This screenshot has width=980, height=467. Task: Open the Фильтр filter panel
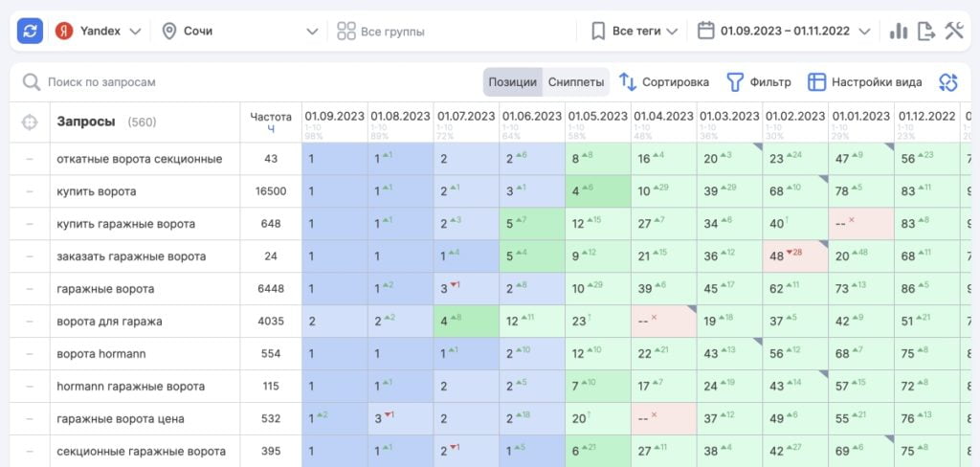[x=759, y=82]
